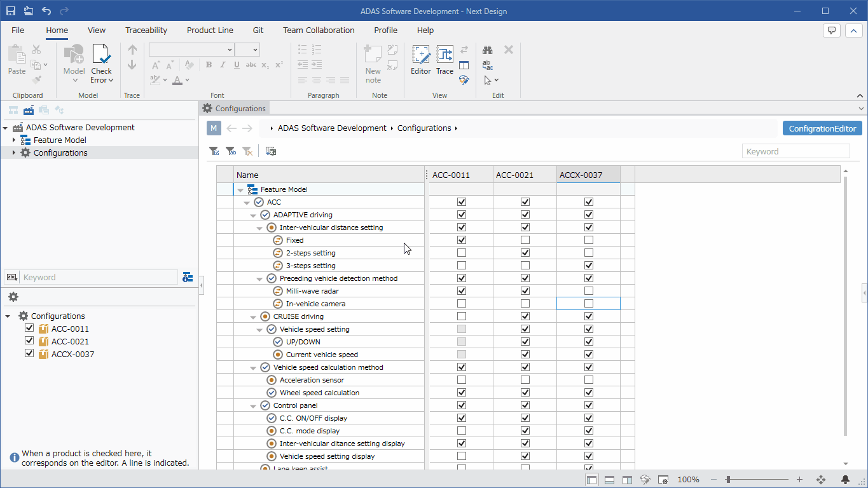Open the Traceability ribbon tab
The width and height of the screenshot is (868, 488).
(146, 30)
